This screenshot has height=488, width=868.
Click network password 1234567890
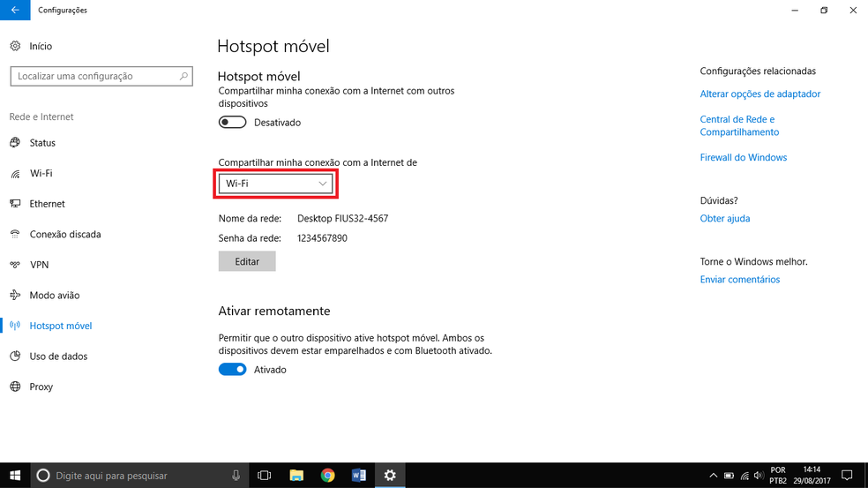(x=322, y=238)
